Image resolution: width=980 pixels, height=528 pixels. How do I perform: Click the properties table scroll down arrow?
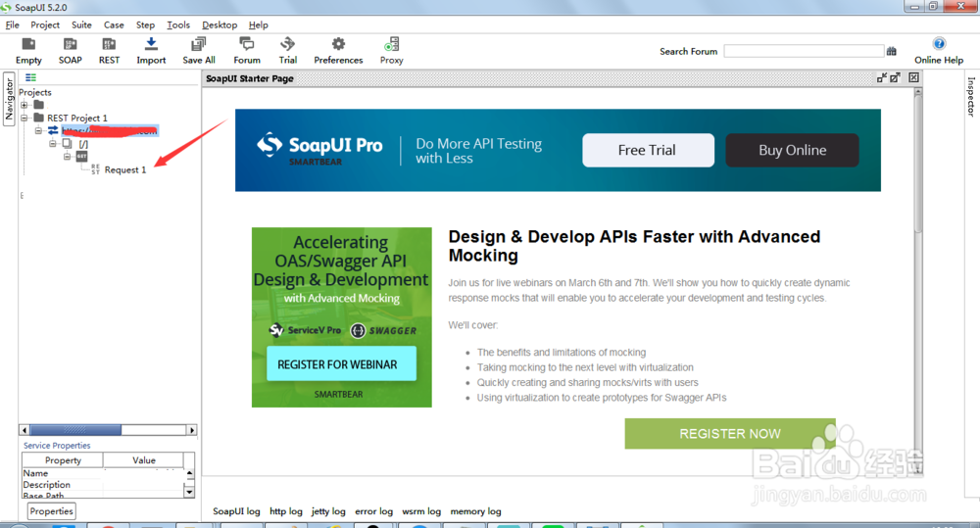(x=189, y=493)
